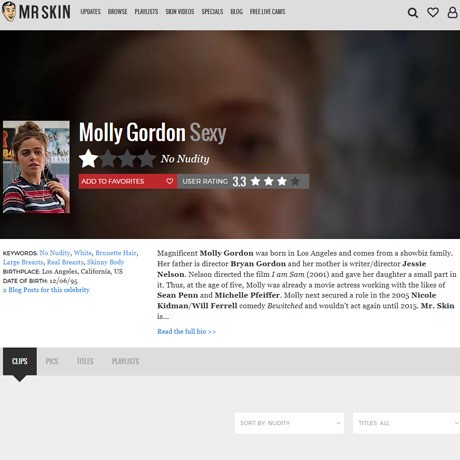
Task: Click the large white site rating star
Action: pyautogui.click(x=89, y=159)
